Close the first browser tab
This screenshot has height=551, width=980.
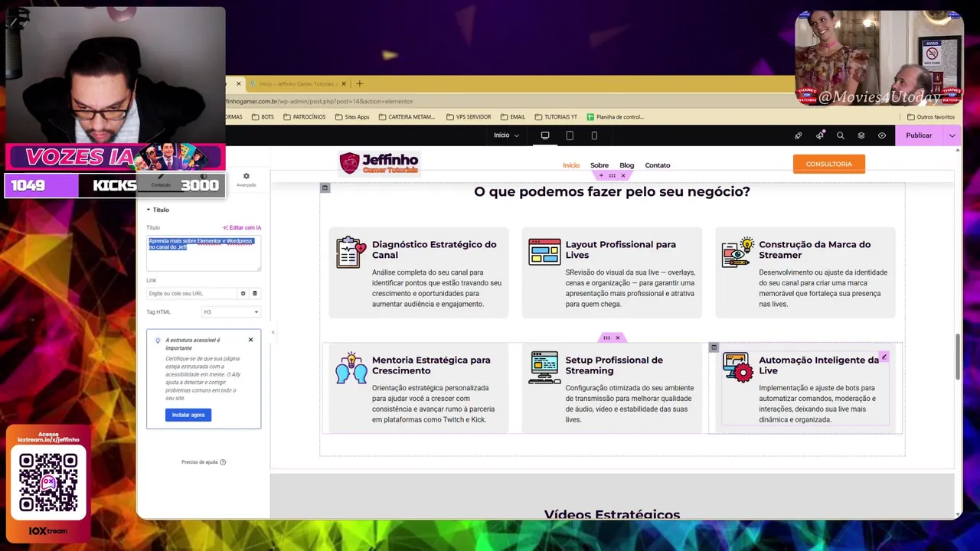pyautogui.click(x=238, y=83)
